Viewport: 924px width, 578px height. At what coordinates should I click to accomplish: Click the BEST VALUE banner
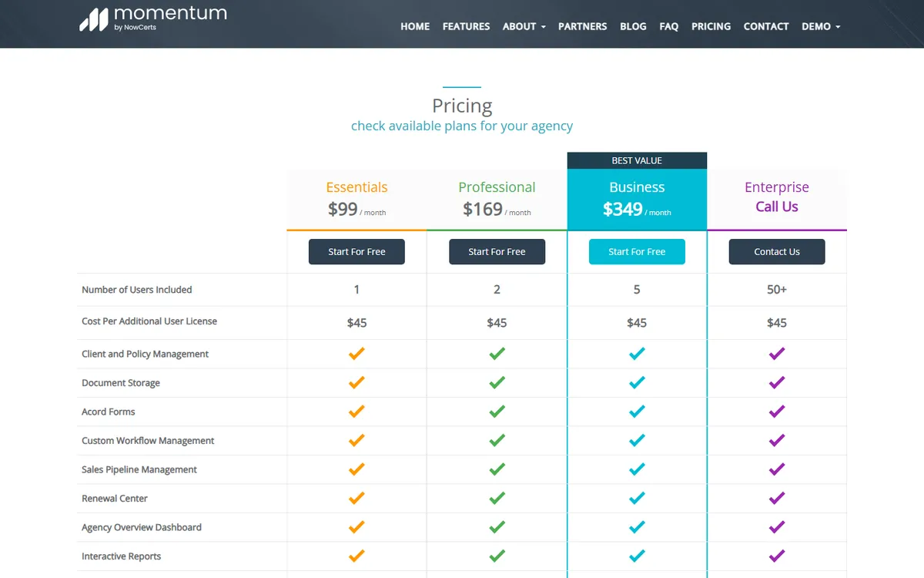pos(637,160)
